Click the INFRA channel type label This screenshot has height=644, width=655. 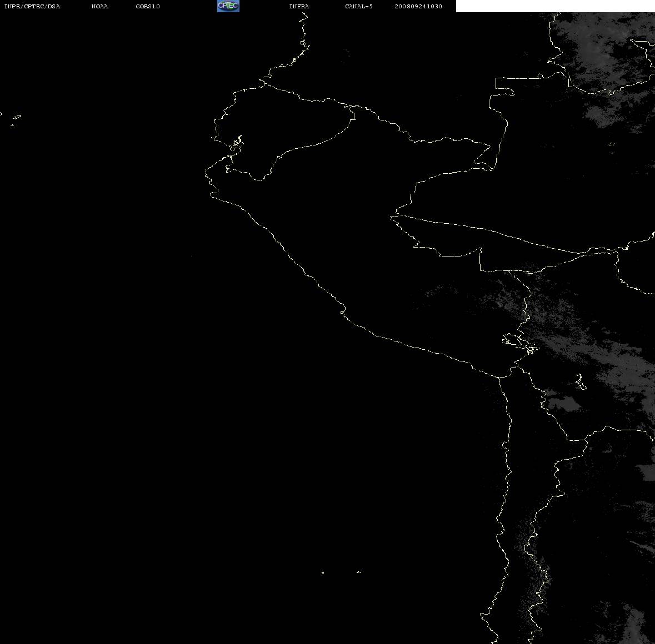299,6
